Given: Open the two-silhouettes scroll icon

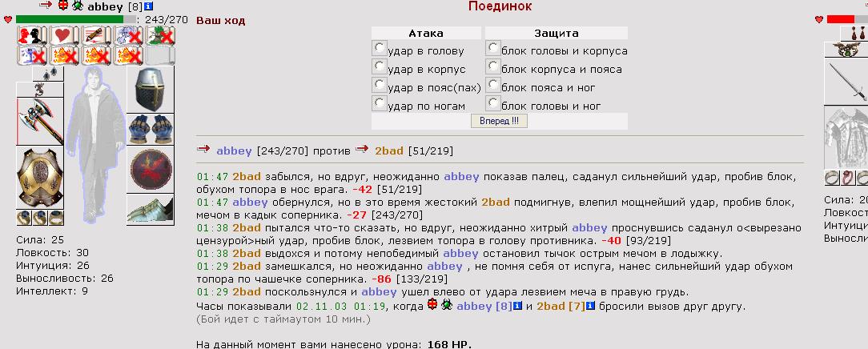Looking at the screenshot, I should (x=32, y=36).
